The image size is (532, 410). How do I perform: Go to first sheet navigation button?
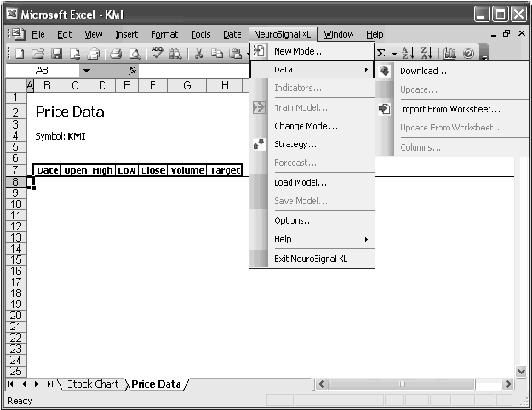click(10, 384)
